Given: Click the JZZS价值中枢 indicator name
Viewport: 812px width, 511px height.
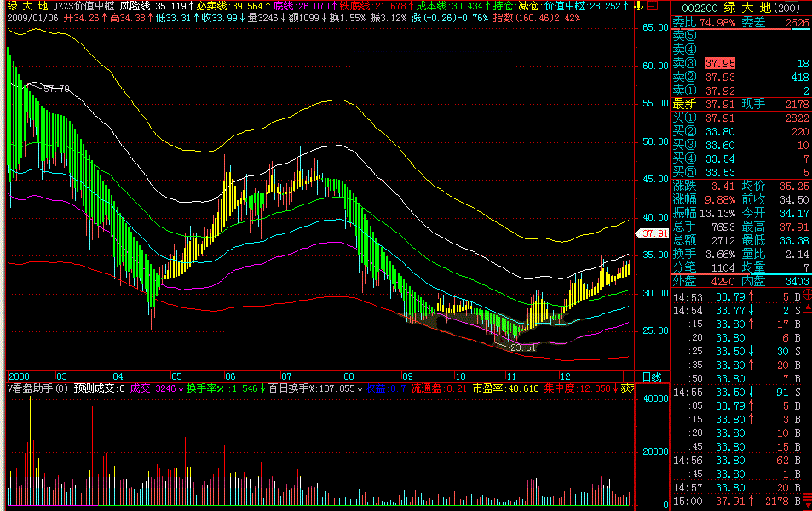Looking at the screenshot, I should 84,6.
